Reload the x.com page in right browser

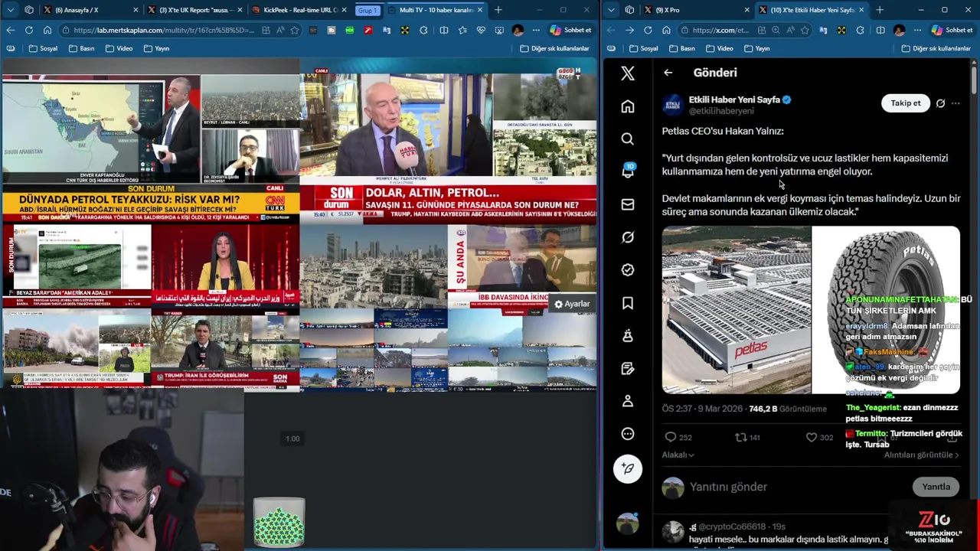click(648, 30)
